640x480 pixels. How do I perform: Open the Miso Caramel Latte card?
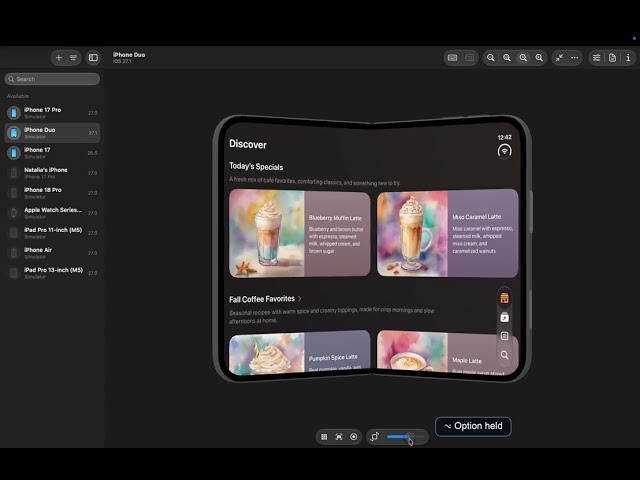pos(448,233)
